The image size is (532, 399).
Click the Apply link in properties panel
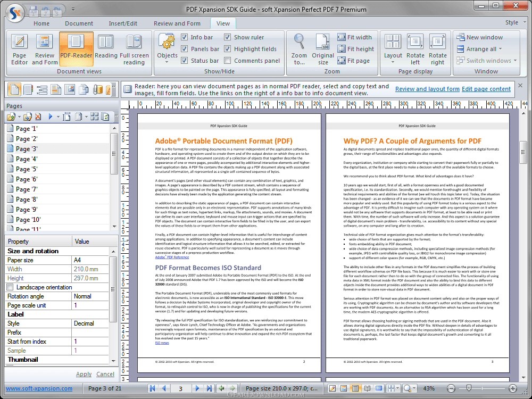(84, 374)
